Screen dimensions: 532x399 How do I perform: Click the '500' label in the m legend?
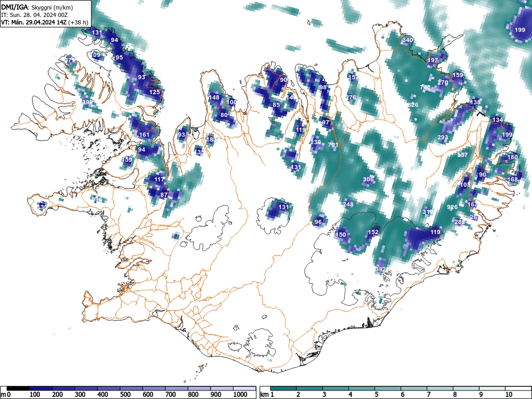coord(125,395)
